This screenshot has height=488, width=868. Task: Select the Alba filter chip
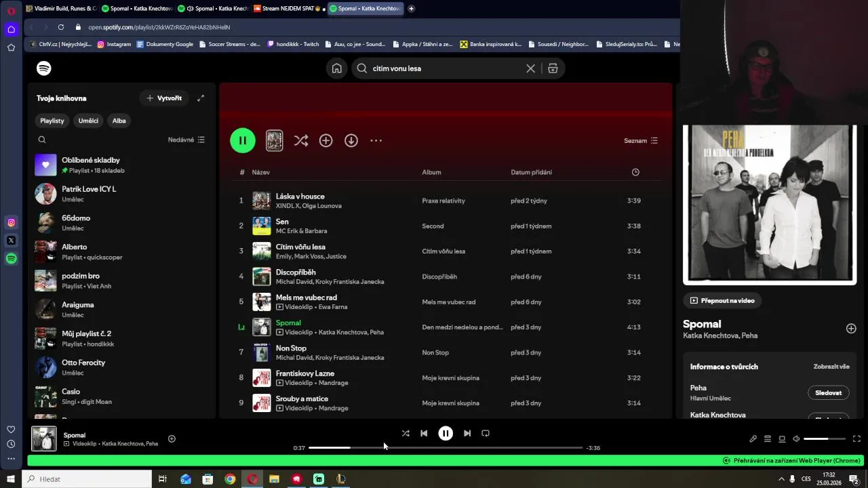(x=119, y=121)
